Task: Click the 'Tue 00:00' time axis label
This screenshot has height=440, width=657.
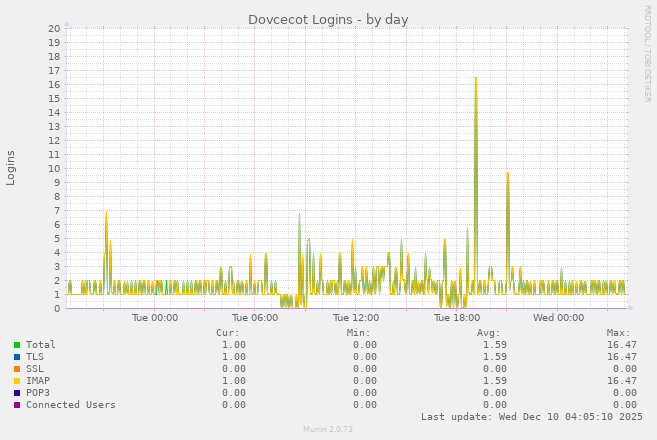Action: tap(155, 318)
